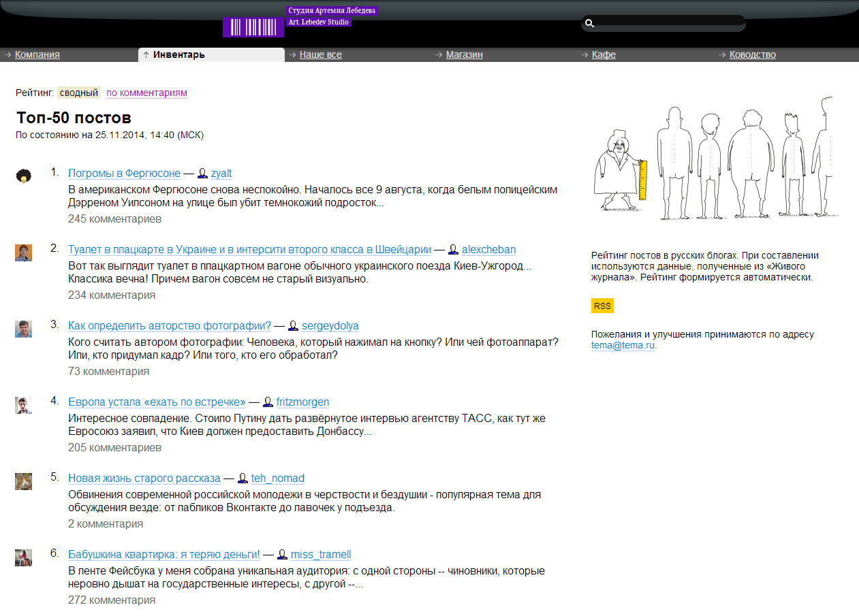Viewport: 859px width, 616px height.
Task: Click the user icon beside zyalt
Action: (x=202, y=174)
